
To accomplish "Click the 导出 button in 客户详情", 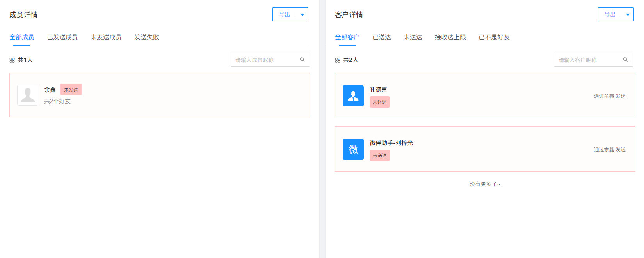I will (610, 15).
